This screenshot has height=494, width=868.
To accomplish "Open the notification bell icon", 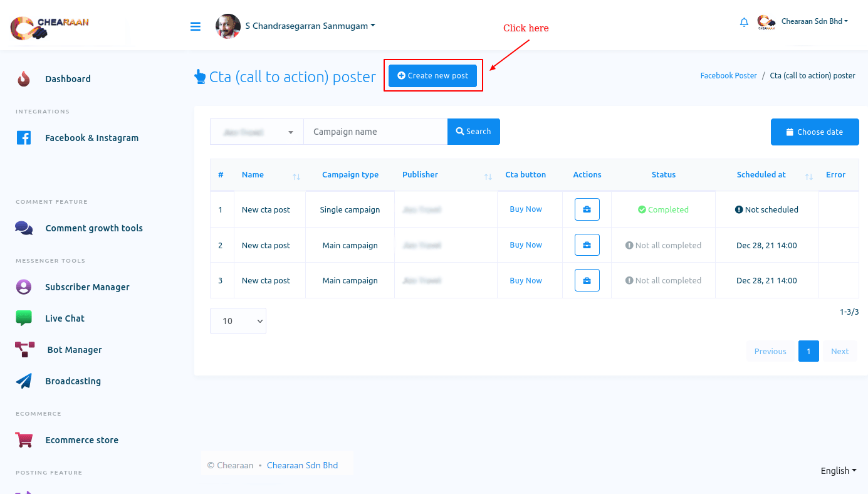I will pyautogui.click(x=744, y=23).
